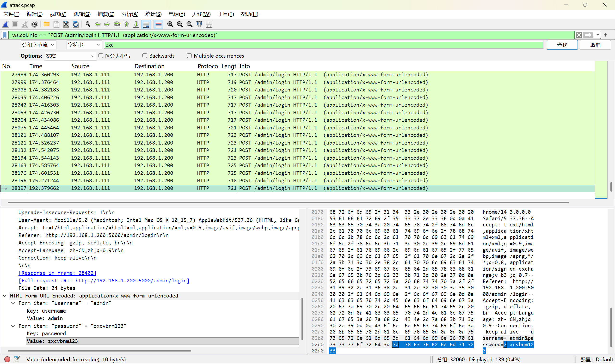This screenshot has width=615, height=364.
Task: Jump to the first packet arrow icon
Action: click(127, 24)
